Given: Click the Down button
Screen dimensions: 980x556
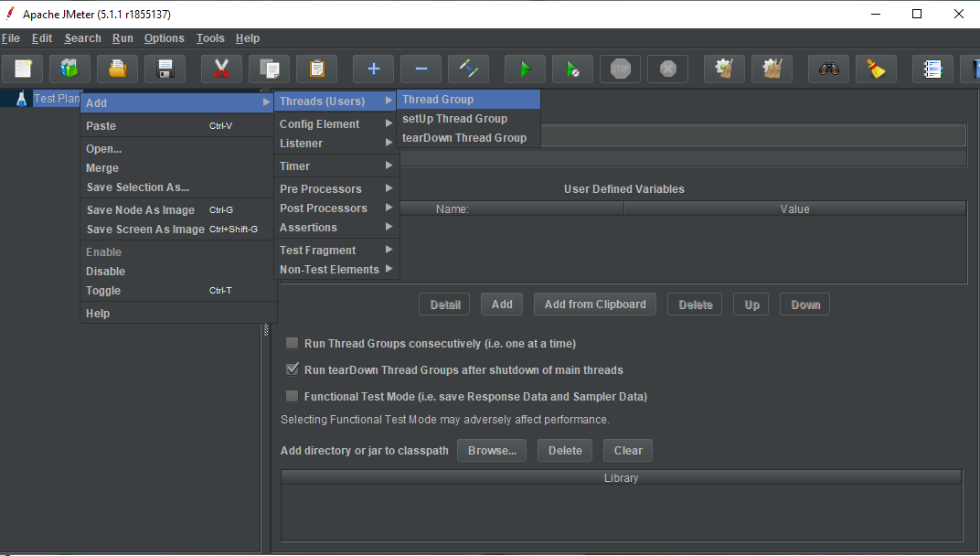Looking at the screenshot, I should tap(805, 305).
